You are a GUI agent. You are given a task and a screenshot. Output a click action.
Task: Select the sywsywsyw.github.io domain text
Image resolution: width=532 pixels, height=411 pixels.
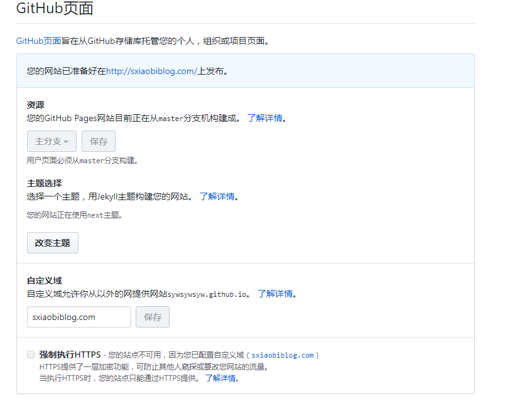[x=207, y=294]
